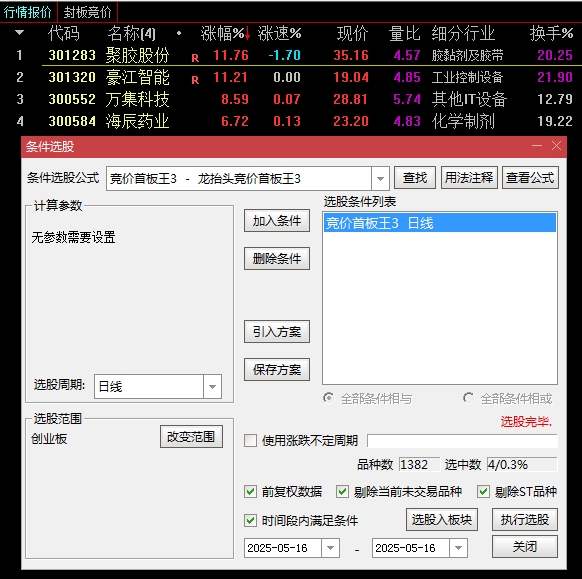582x579 pixels.
Task: Click the 执行选股 button
Action: point(525,519)
